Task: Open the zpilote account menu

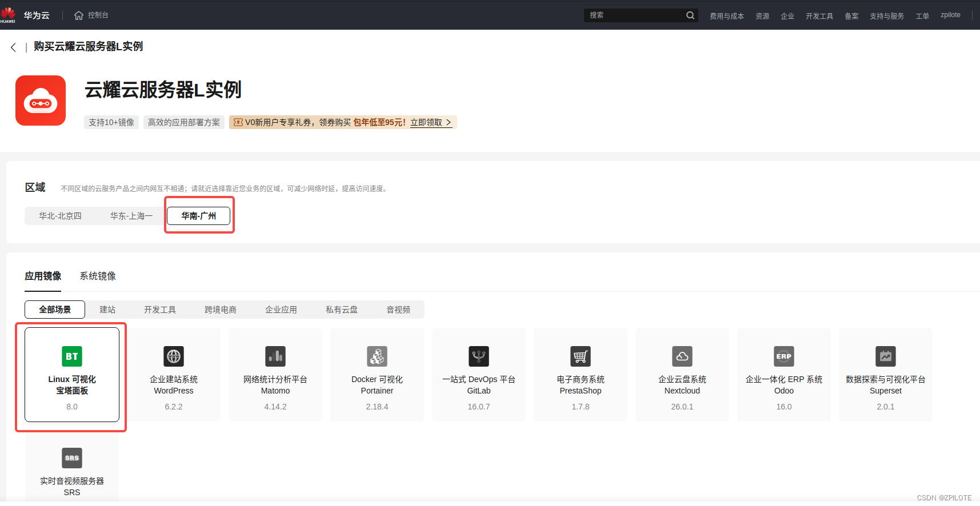Action: point(950,15)
